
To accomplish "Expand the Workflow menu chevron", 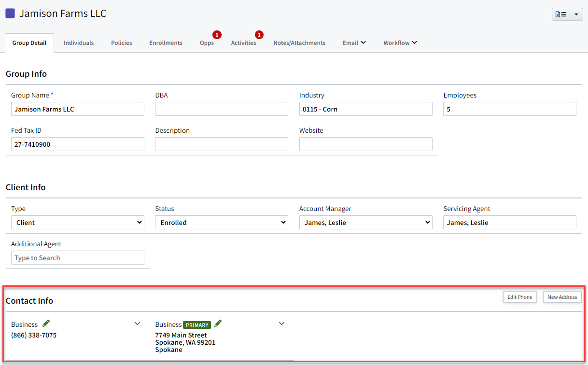I will 414,42.
